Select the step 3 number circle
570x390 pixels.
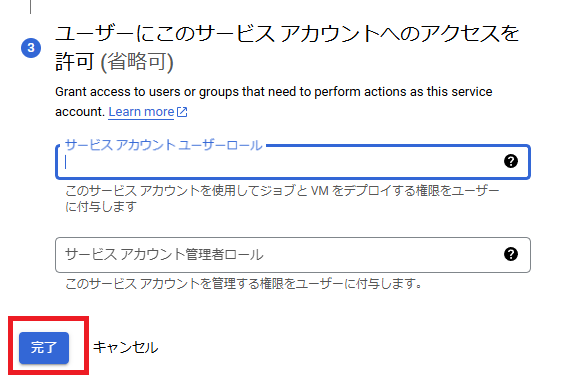point(31,48)
